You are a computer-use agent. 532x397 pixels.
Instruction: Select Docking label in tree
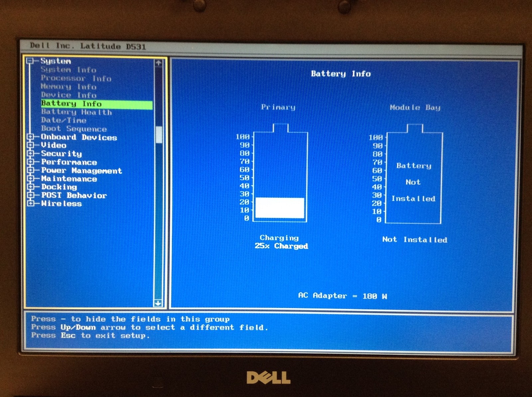click(x=59, y=187)
